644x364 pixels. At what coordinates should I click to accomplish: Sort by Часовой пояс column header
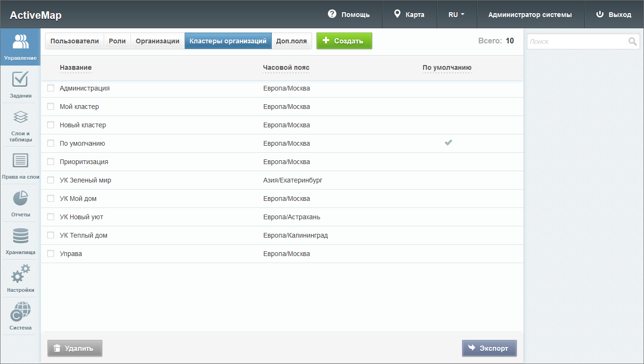pyautogui.click(x=286, y=68)
